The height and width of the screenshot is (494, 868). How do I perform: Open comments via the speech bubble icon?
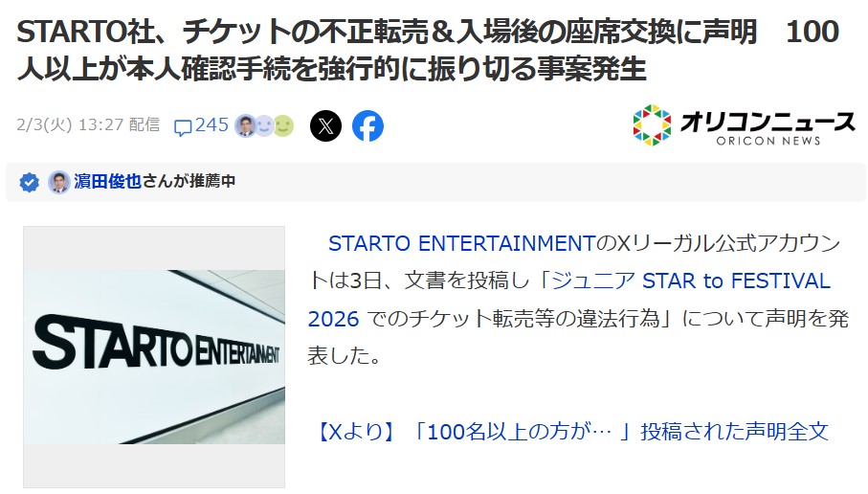tap(183, 127)
